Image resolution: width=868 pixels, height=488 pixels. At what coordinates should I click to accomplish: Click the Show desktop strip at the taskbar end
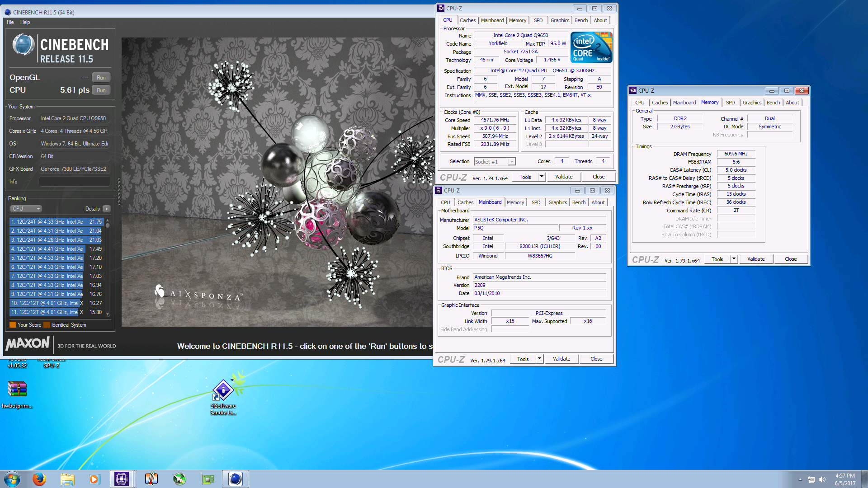point(864,479)
